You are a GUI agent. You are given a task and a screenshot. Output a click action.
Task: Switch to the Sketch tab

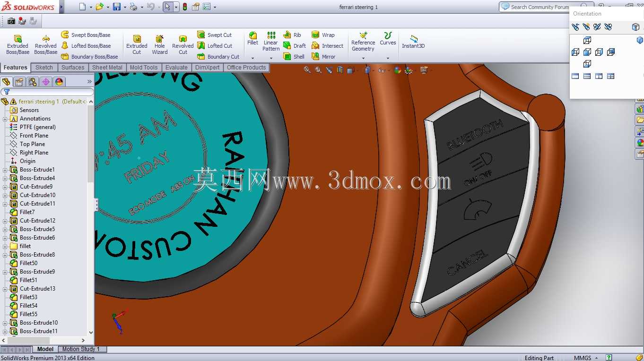pyautogui.click(x=44, y=68)
